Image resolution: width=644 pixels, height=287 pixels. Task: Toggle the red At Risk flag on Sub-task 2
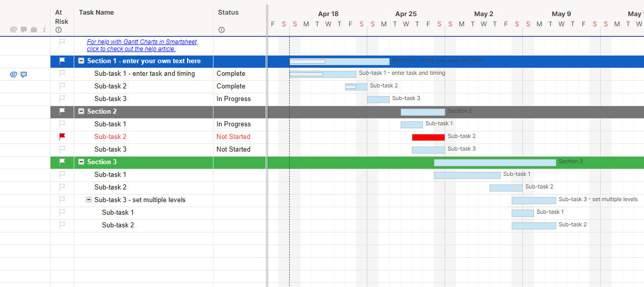coord(62,136)
